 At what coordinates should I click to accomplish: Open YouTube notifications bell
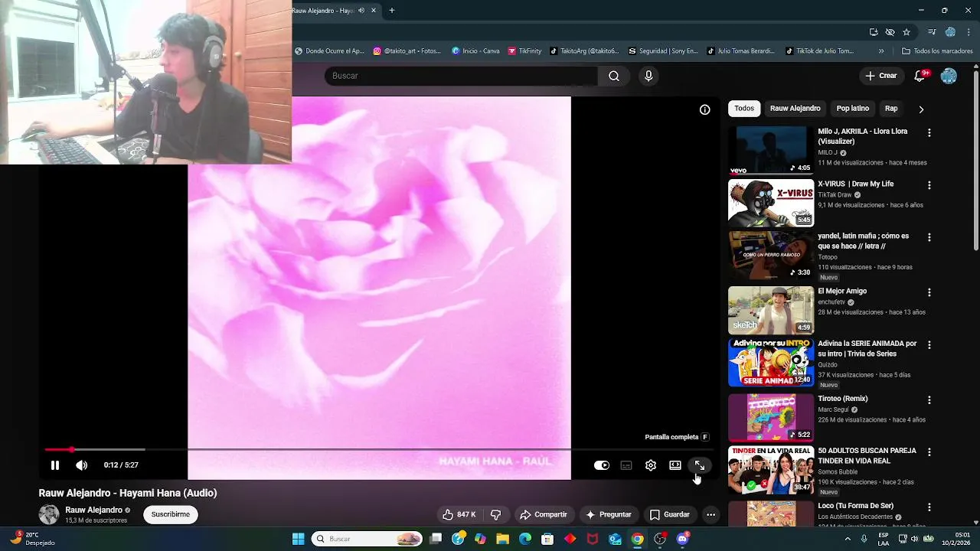(x=920, y=76)
